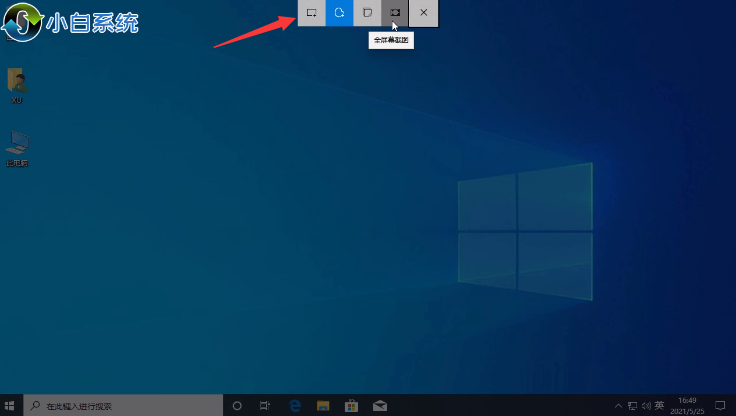This screenshot has width=736, height=416.
Task: Select the fullscreen snip mode
Action: (x=395, y=13)
